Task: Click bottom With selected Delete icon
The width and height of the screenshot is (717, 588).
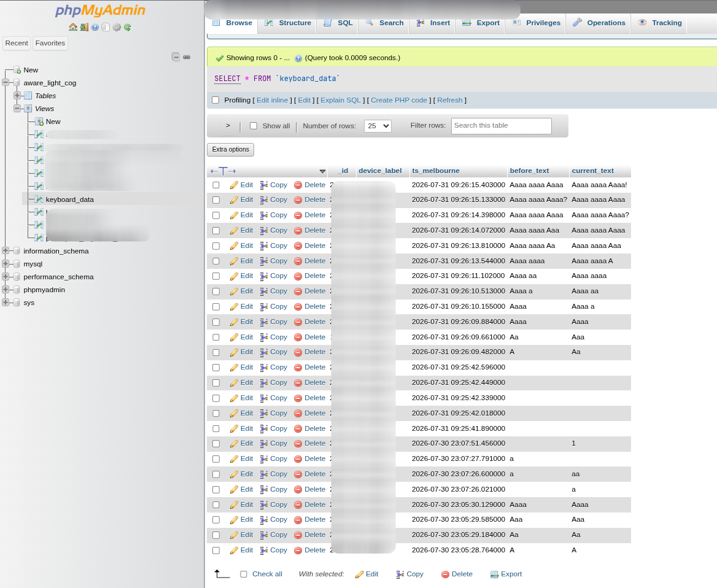Action: pyautogui.click(x=445, y=574)
